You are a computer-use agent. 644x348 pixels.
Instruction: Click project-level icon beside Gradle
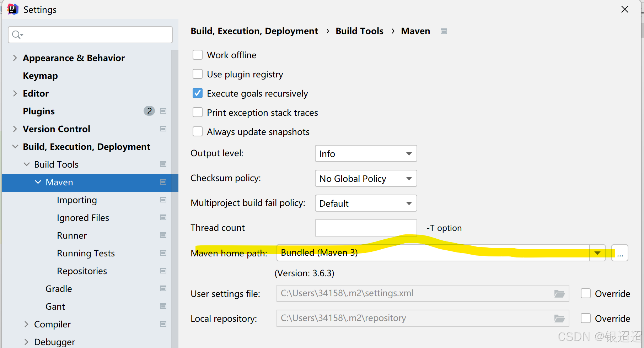[x=163, y=289]
